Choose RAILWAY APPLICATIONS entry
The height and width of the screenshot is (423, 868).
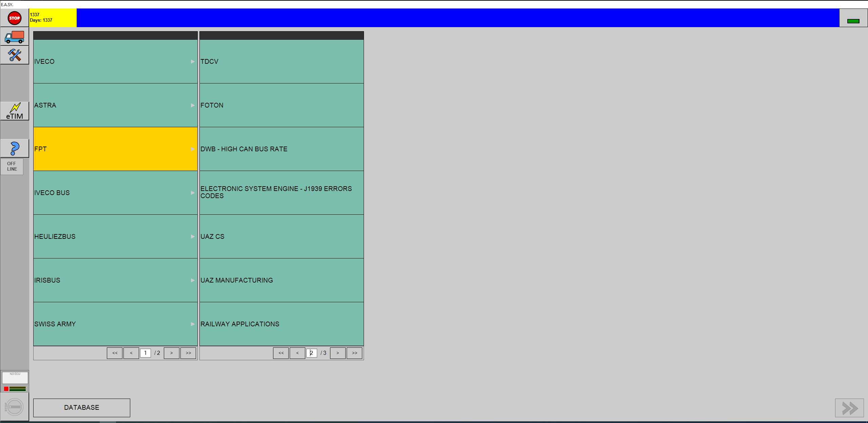[282, 324]
